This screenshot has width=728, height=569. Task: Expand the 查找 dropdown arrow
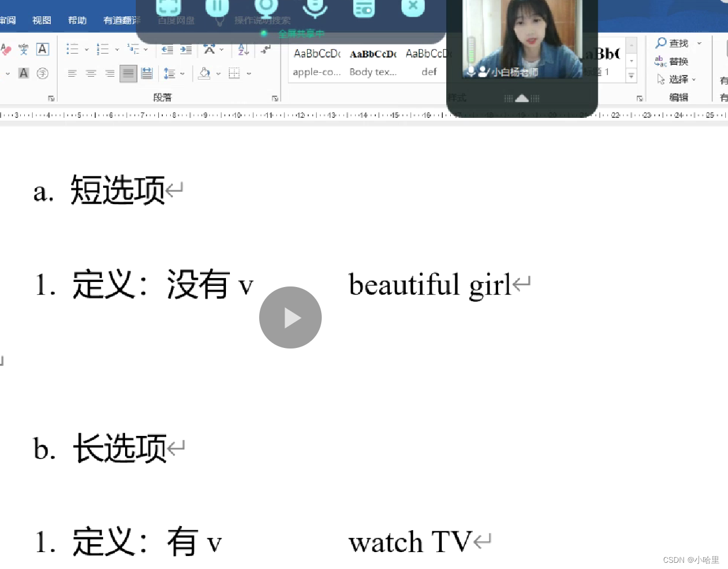699,43
